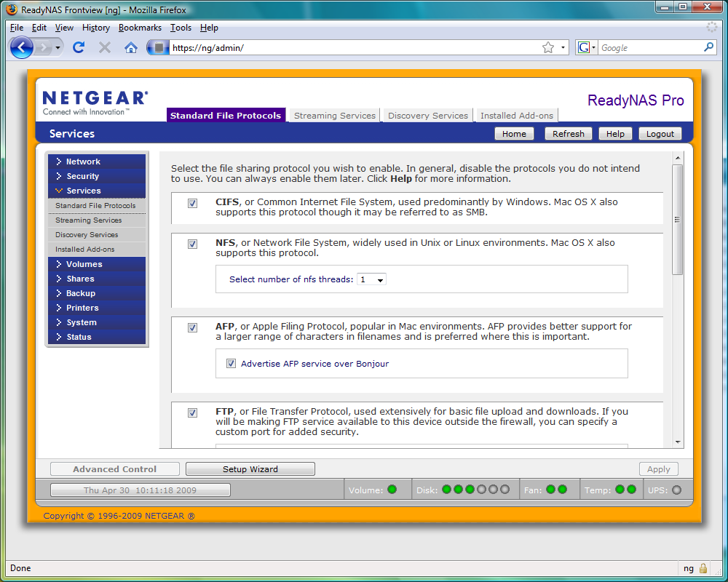This screenshot has width=728, height=582.
Task: Expand the System sidebar section
Action: (97, 322)
